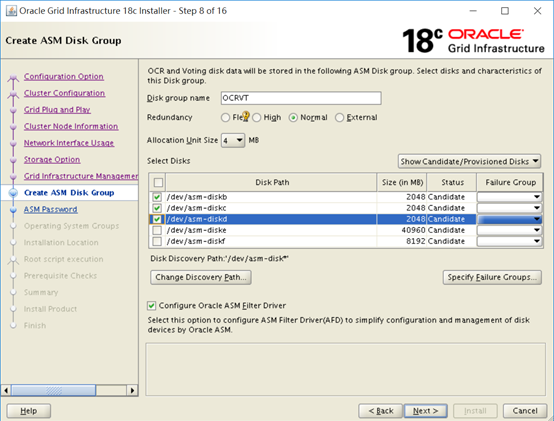Check the /dev/asm-diske checkbox
Image resolution: width=554 pixels, height=421 pixels.
click(x=157, y=230)
